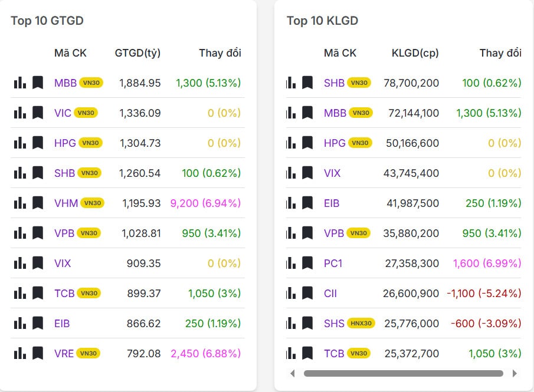Bookmark PC1 in the KLGD table
Screen dimensions: 534x392
click(x=307, y=263)
